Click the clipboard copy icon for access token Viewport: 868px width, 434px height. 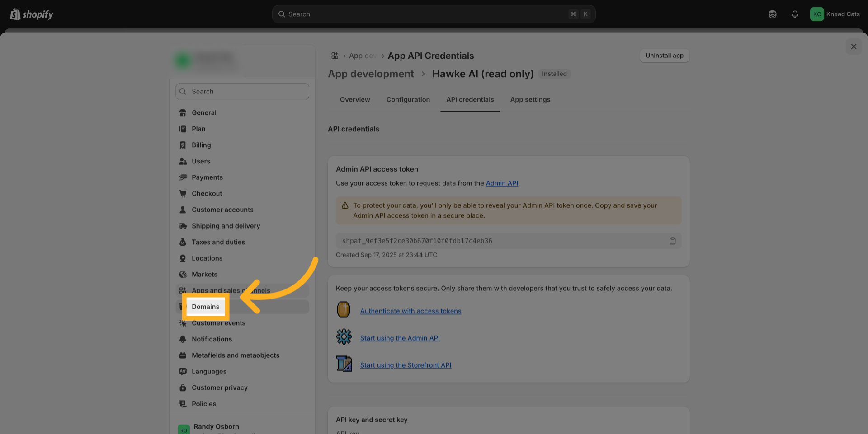click(x=672, y=241)
